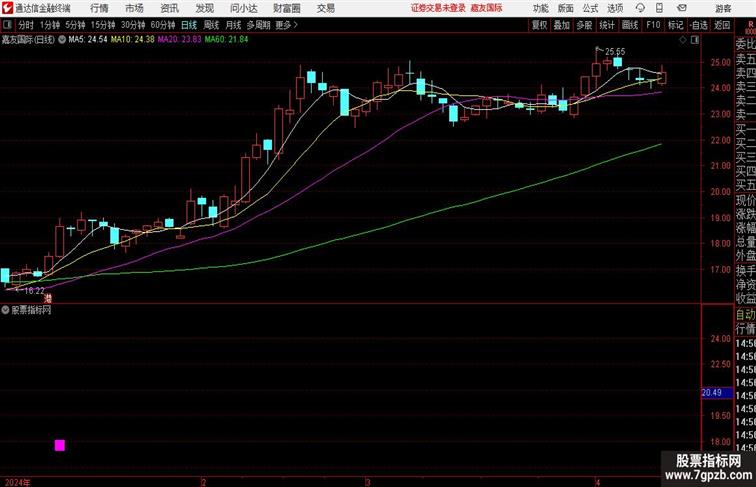Switch to 月线 monthly period
Image resolution: width=756 pixels, height=487 pixels.
coord(233,25)
